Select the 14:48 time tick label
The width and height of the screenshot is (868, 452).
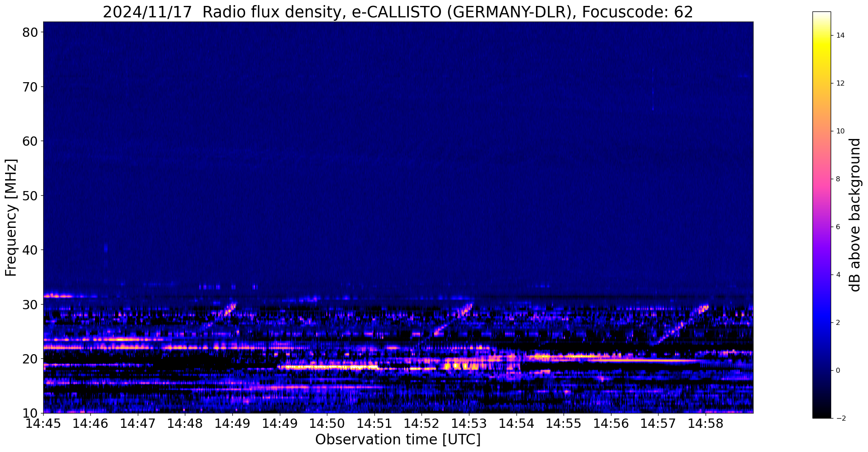(185, 424)
